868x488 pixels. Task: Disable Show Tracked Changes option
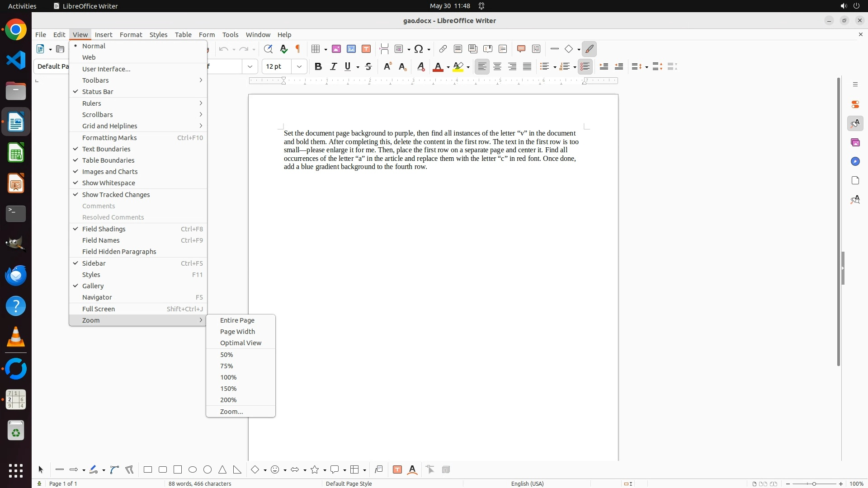[x=116, y=195]
